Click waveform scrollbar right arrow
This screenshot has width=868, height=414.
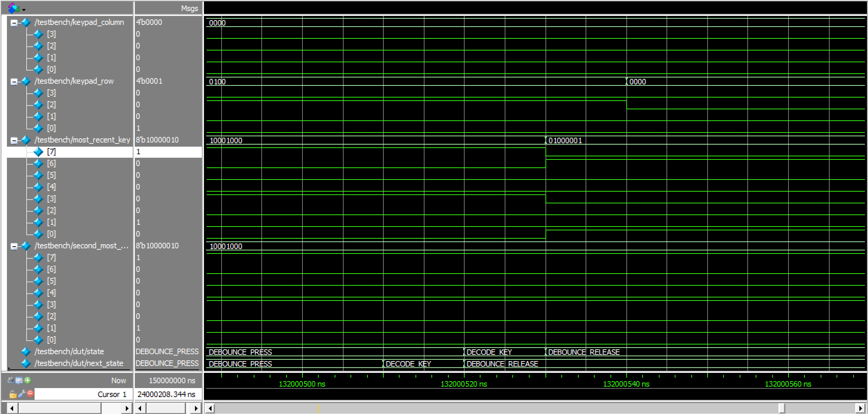[x=861, y=408]
